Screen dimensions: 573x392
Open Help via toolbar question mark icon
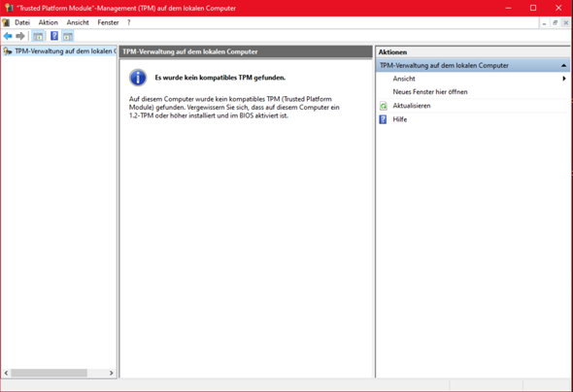click(54, 36)
